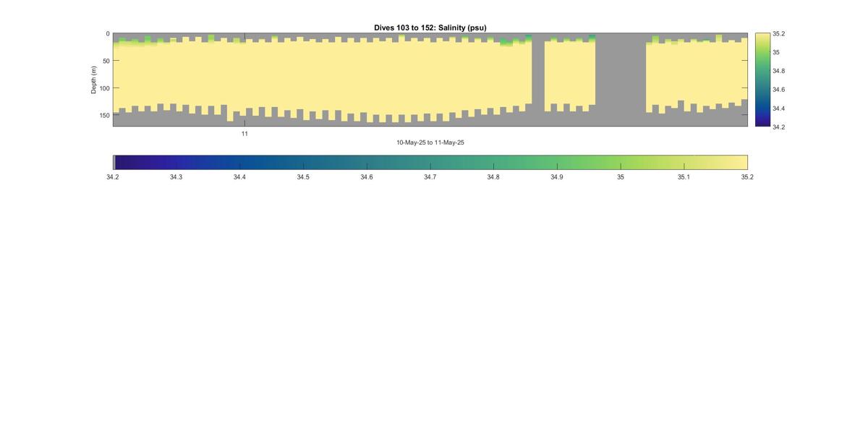Click the wide gray data gap in salinity plot
Screen dimensions: 868x442
tap(621, 80)
